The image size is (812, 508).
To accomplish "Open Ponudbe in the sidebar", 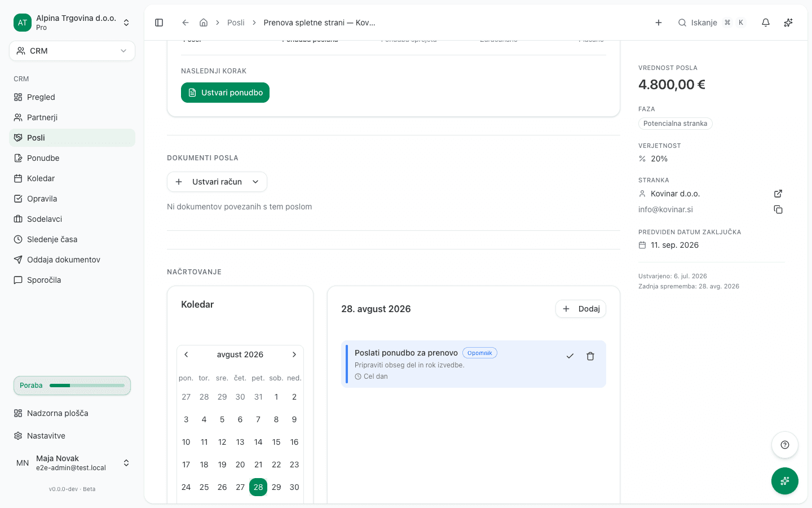I will coord(72,158).
